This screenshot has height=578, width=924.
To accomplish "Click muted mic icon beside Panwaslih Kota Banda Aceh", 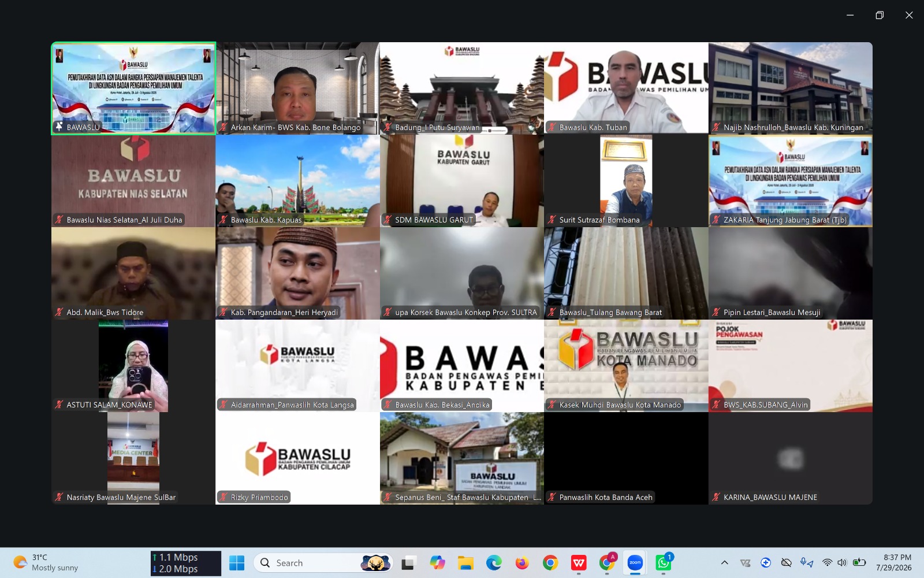I will [552, 497].
